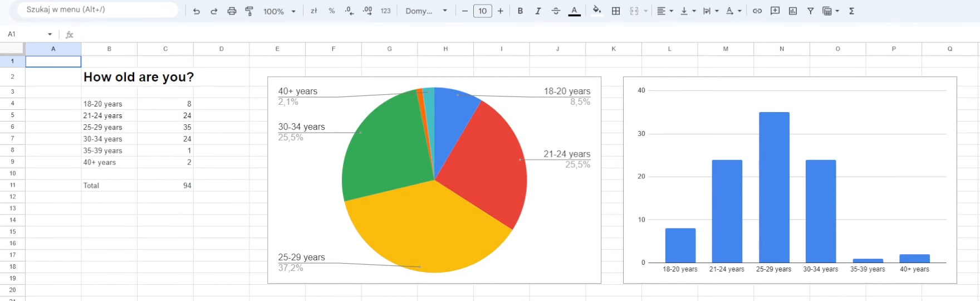Select the '35-39 years' cell in column B

[109, 151]
